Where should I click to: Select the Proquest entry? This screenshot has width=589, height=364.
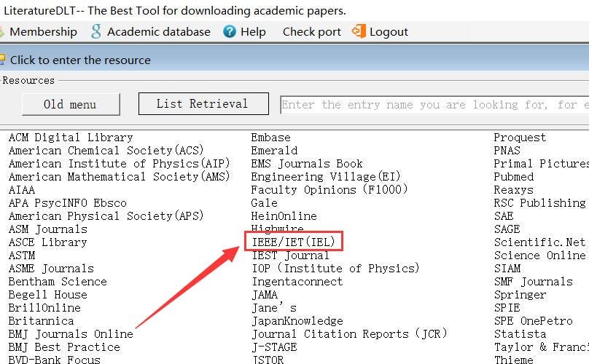(x=520, y=138)
